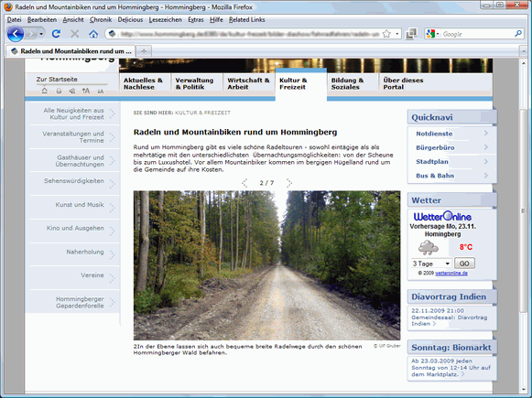Click the Kultur & Freizeit breadcrumb
The width and height of the screenshot is (532, 398).
[x=202, y=113]
